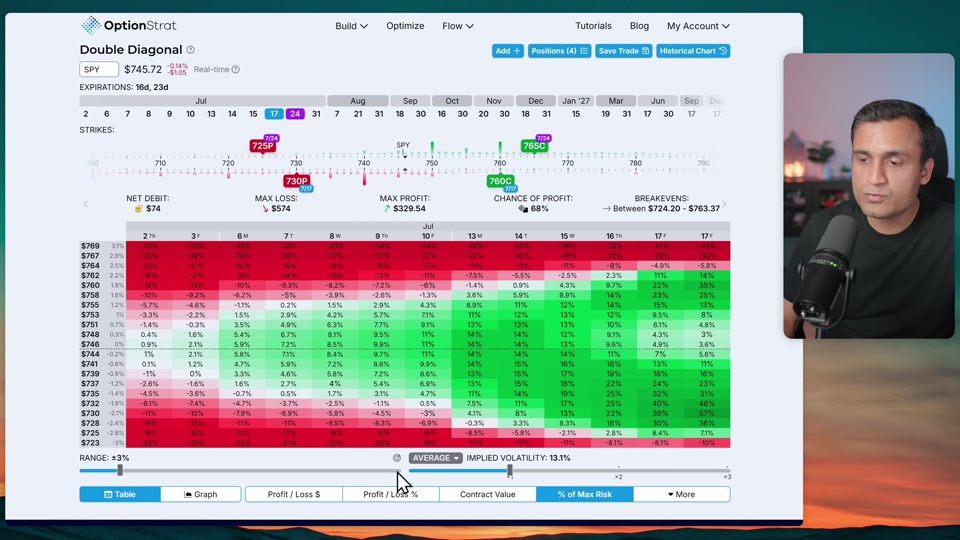Image resolution: width=960 pixels, height=540 pixels.
Task: Click the 730P strike marker
Action: click(x=296, y=181)
